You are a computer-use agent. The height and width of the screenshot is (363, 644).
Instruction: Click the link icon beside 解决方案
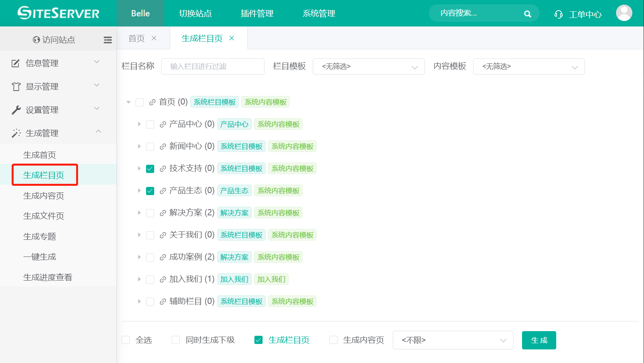pyautogui.click(x=163, y=213)
